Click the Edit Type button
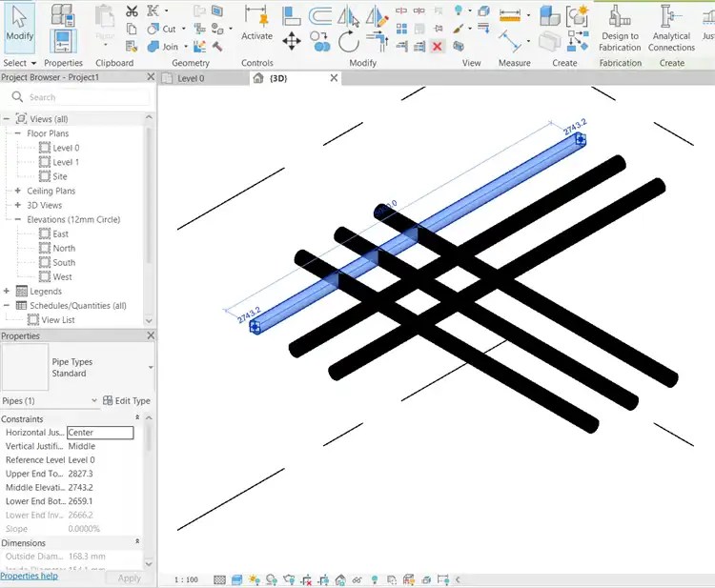This screenshot has height=588, width=715. 126,400
